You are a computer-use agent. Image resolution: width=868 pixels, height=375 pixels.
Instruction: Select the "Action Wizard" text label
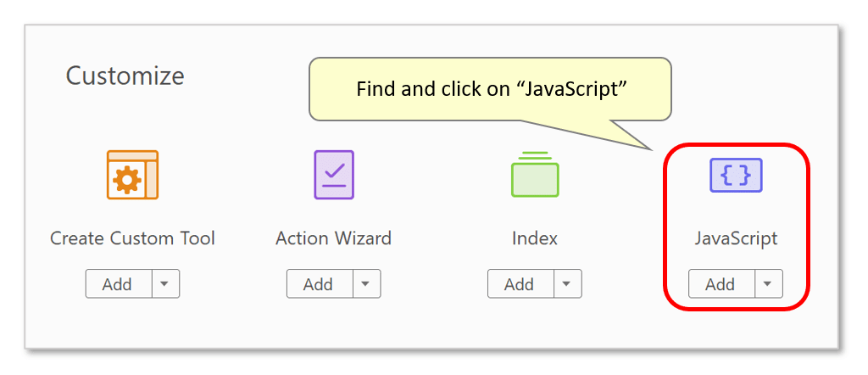[x=334, y=238]
